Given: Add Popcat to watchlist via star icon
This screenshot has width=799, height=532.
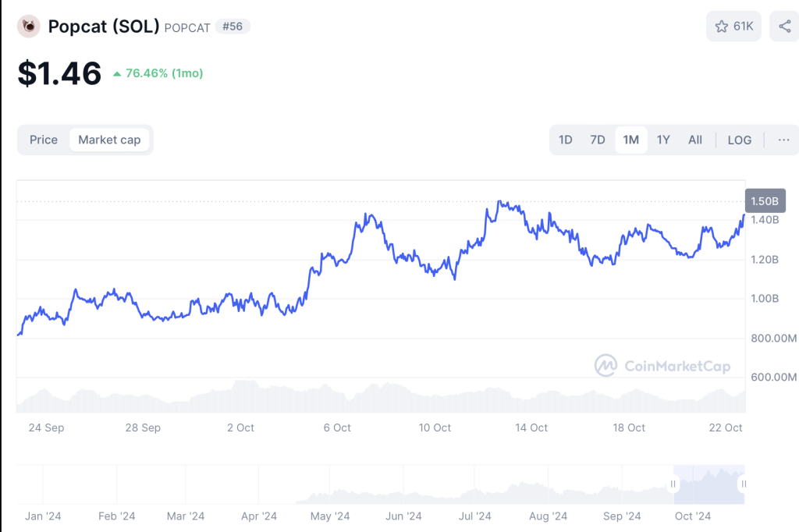Looking at the screenshot, I should (x=733, y=26).
